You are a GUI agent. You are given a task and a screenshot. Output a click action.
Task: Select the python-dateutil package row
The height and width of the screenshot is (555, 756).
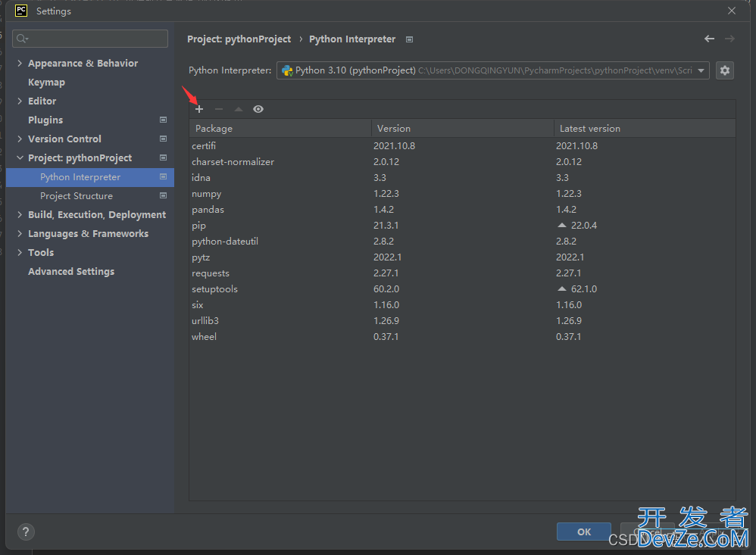tap(462, 242)
